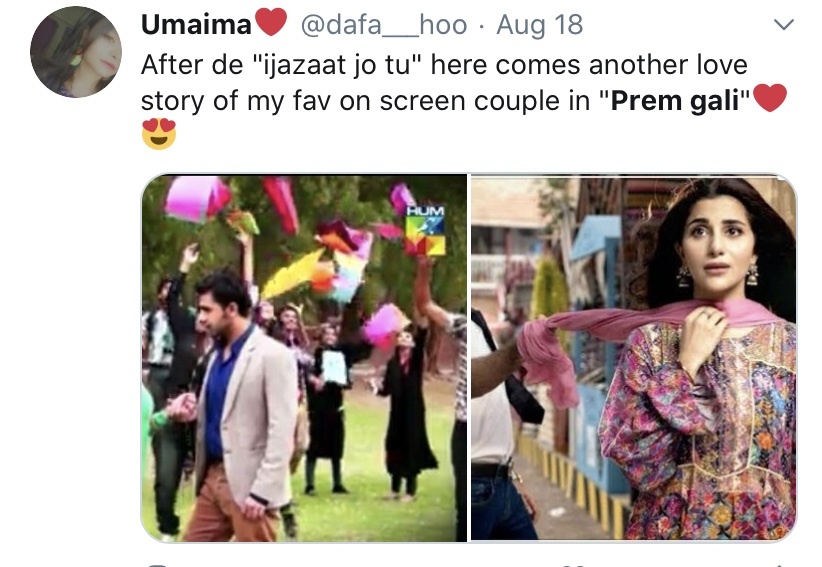Click the display name Umaima
822x567 pixels.
click(197, 25)
